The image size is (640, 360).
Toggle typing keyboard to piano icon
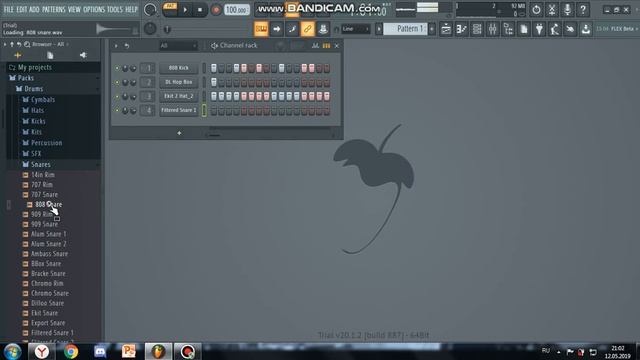click(261, 29)
